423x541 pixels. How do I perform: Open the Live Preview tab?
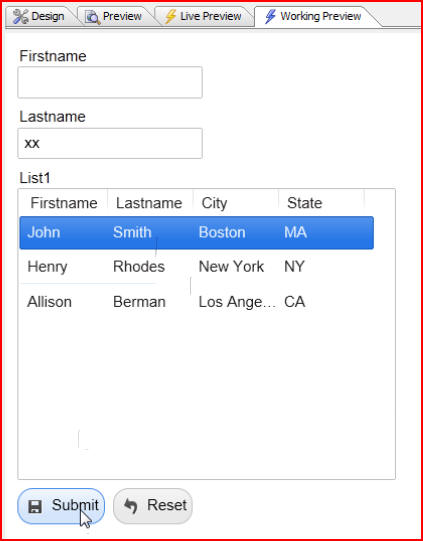(x=204, y=16)
